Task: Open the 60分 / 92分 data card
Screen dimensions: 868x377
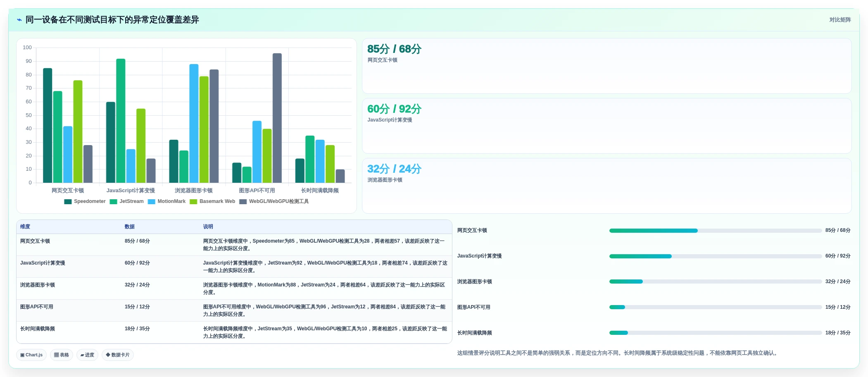Action: click(606, 126)
